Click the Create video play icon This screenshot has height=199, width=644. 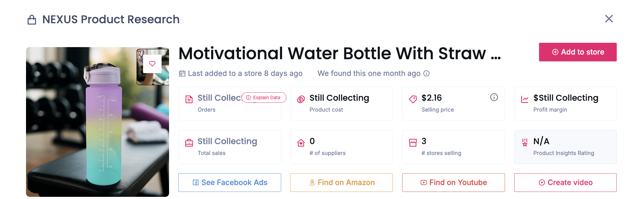542,183
